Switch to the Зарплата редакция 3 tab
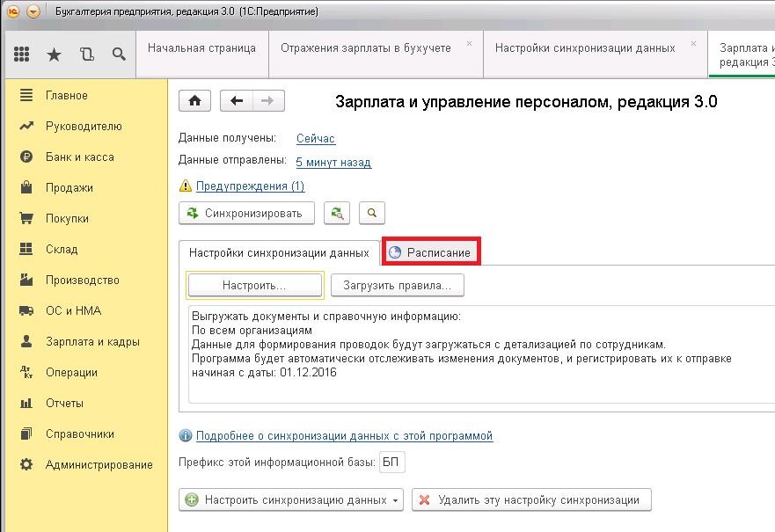Screen dimensions: 775x532 pyautogui.click(x=742, y=55)
